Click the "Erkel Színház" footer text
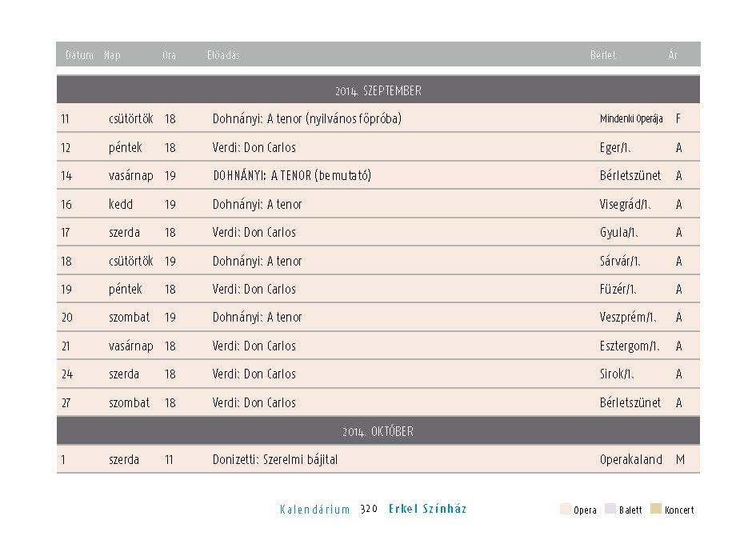This screenshot has width=756, height=544. [428, 509]
